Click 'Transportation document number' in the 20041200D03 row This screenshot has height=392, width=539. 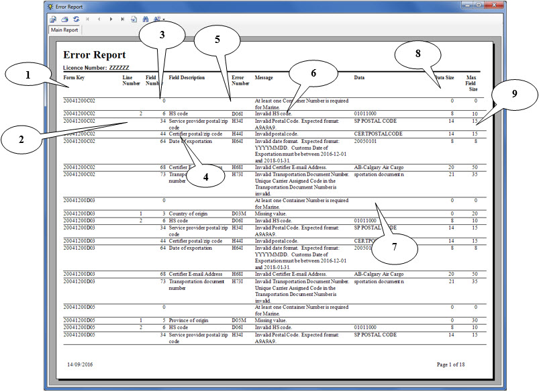(196, 285)
